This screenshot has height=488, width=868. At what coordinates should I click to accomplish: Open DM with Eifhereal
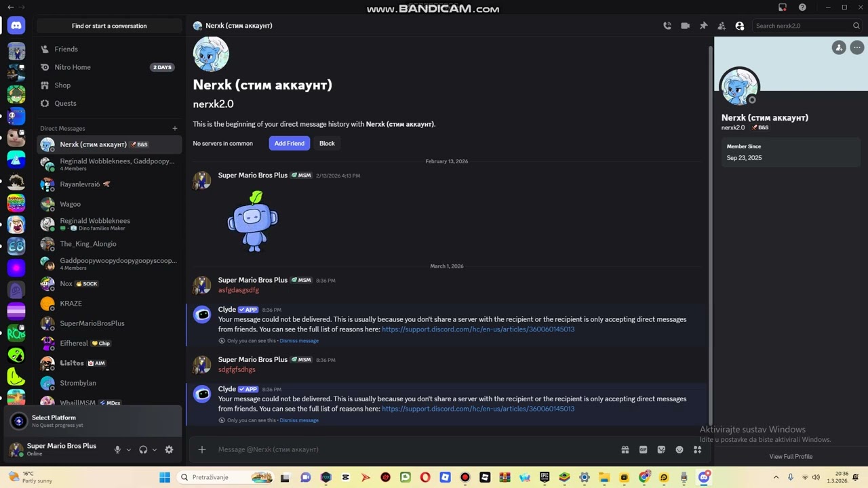click(x=109, y=343)
